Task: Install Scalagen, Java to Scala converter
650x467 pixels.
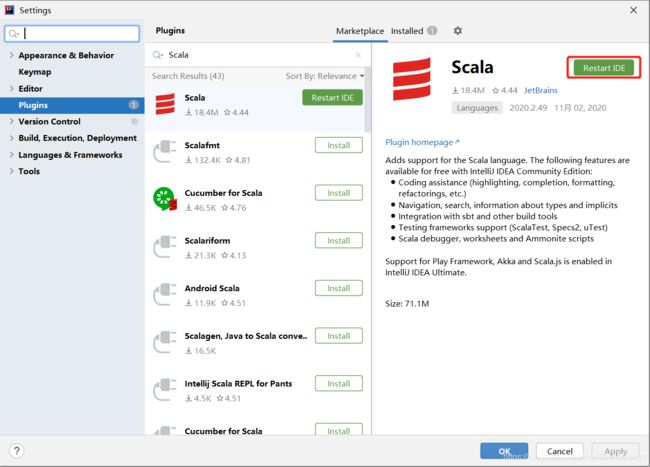Action: (x=339, y=336)
